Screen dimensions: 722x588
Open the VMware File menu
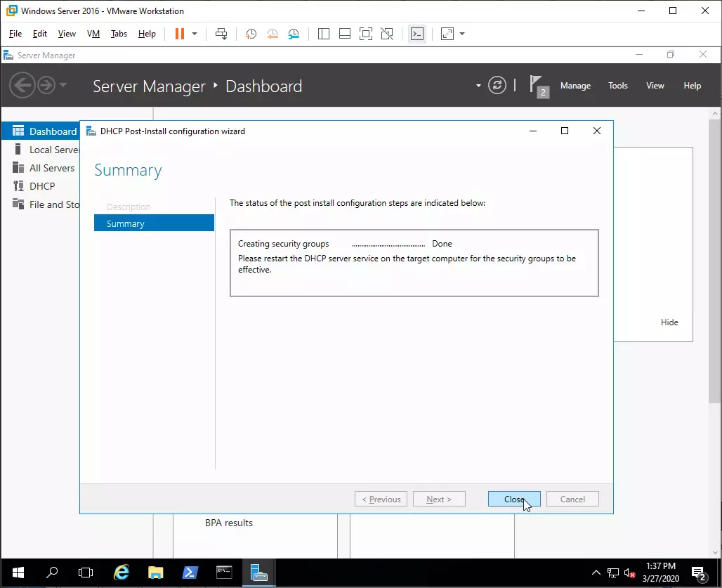[15, 34]
